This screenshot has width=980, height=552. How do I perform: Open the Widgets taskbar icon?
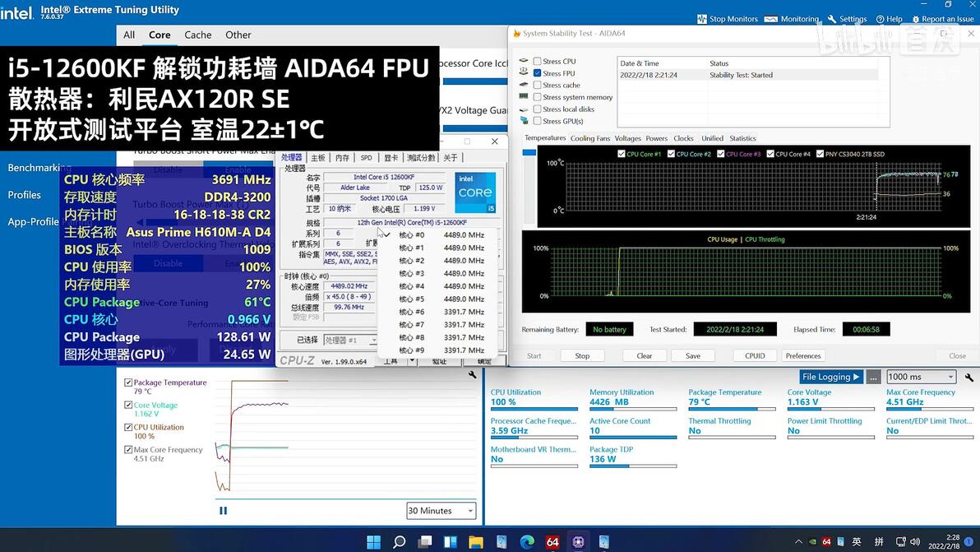pos(450,542)
